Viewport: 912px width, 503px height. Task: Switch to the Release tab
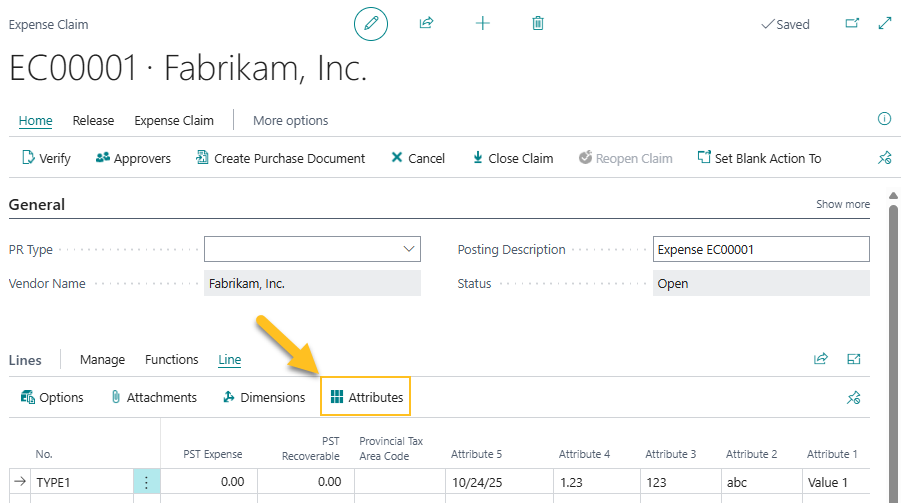pyautogui.click(x=93, y=121)
